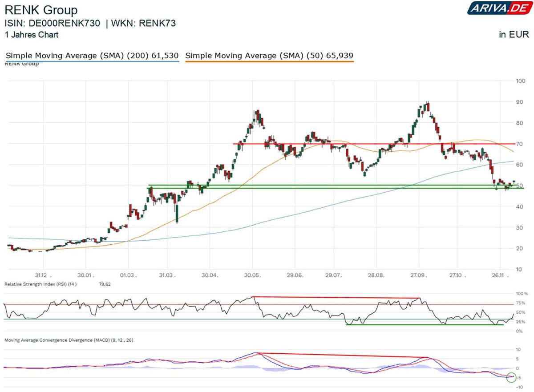
Task: Click the 30.05. date axis label
Action: [253, 275]
